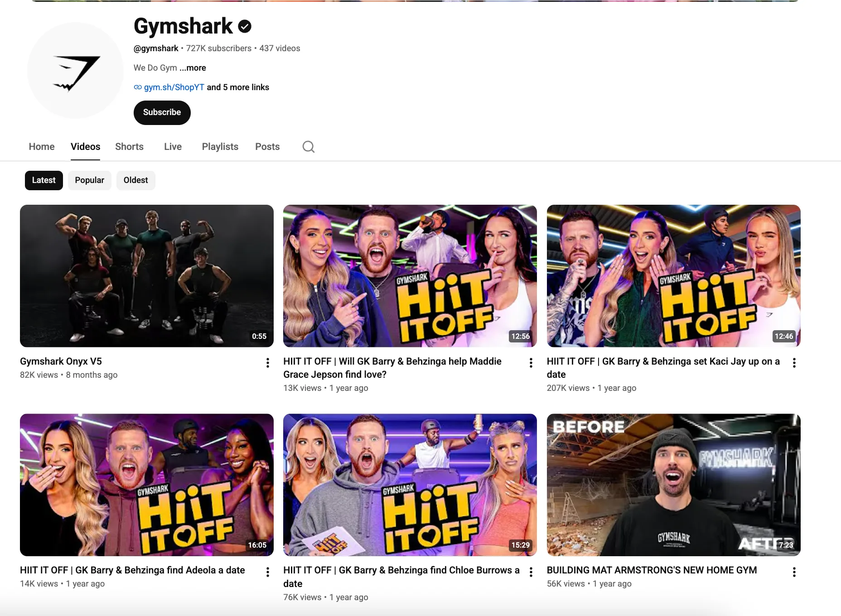Play the 16:05 HIIT IT OFF thumbnail
The width and height of the screenshot is (841, 616).
147,485
